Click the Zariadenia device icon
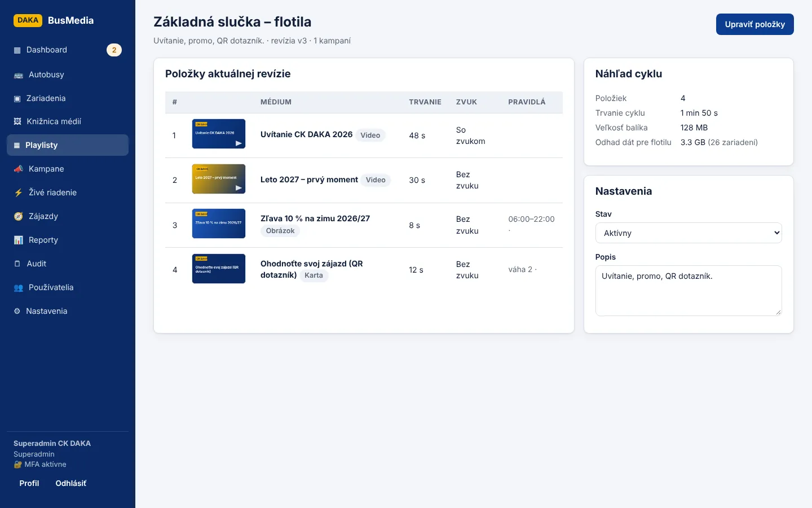 click(17, 99)
